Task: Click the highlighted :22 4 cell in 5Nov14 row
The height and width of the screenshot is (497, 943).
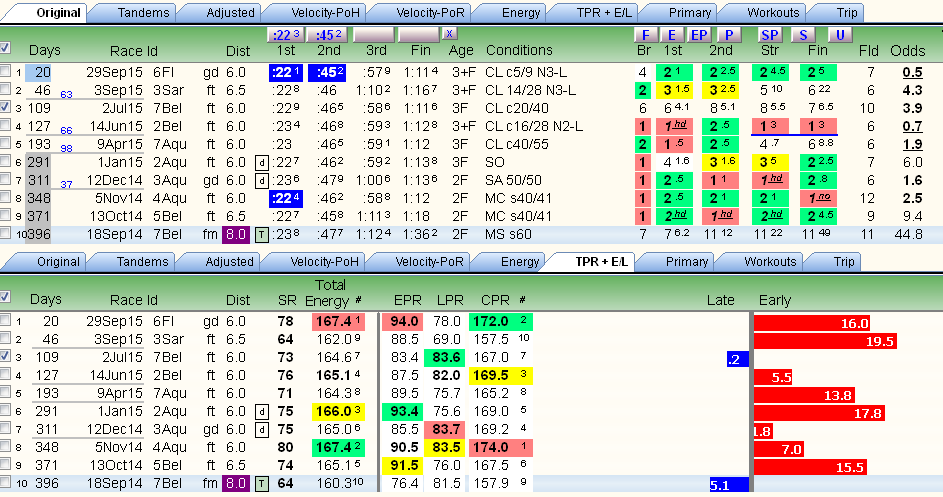Action: tap(286, 199)
